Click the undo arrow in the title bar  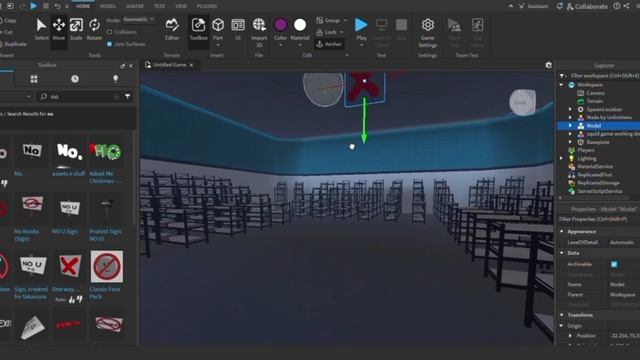click(58, 6)
